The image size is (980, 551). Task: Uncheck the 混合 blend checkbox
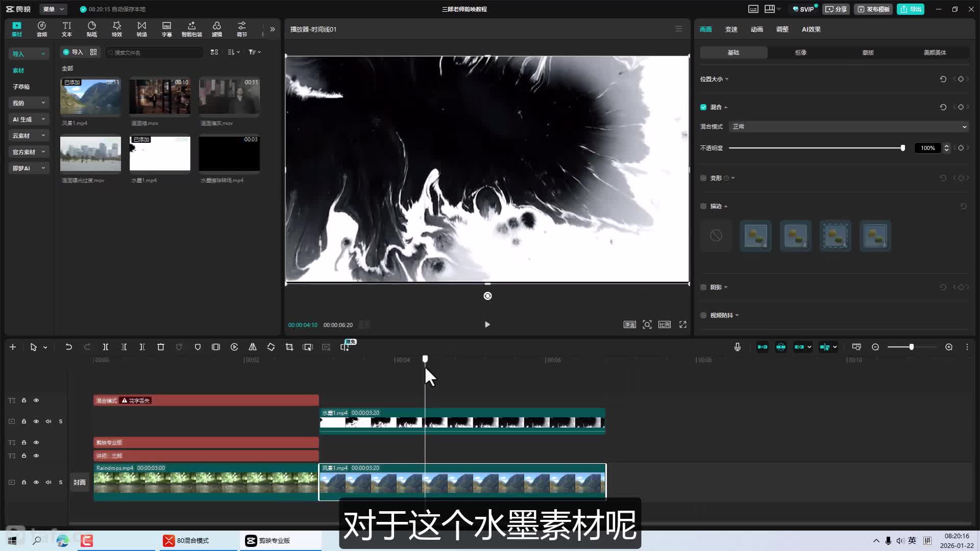click(703, 107)
